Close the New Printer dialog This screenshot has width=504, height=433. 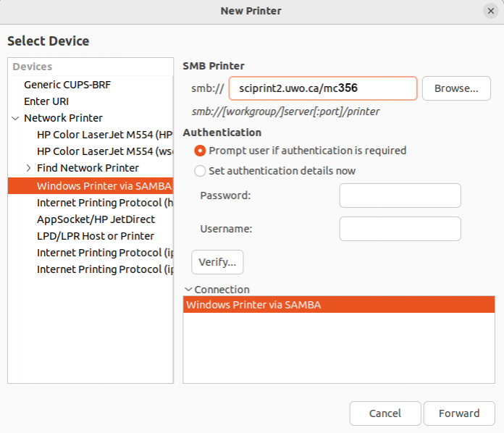[x=490, y=11]
